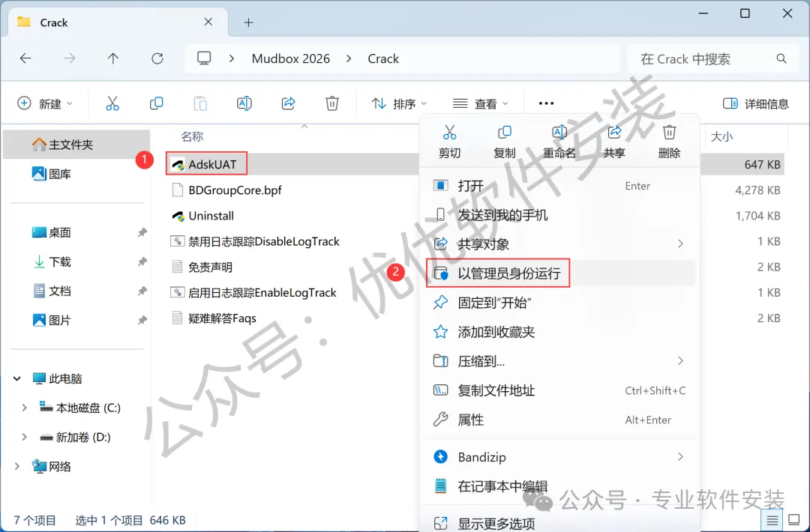This screenshot has height=532, width=810.
Task: Open the three-dots more options menu
Action: [546, 103]
